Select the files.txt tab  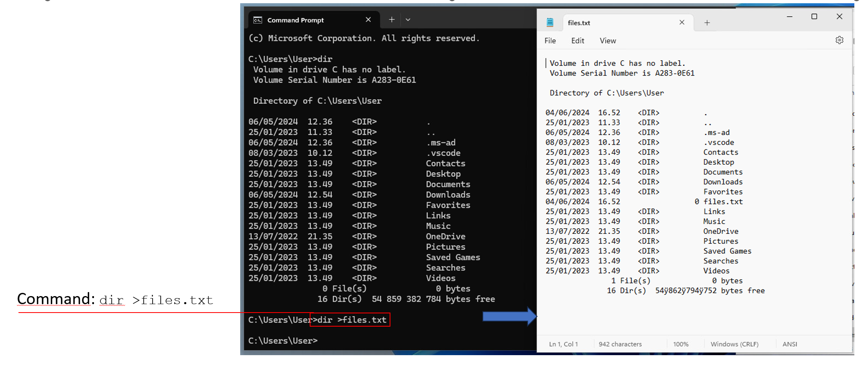point(579,23)
